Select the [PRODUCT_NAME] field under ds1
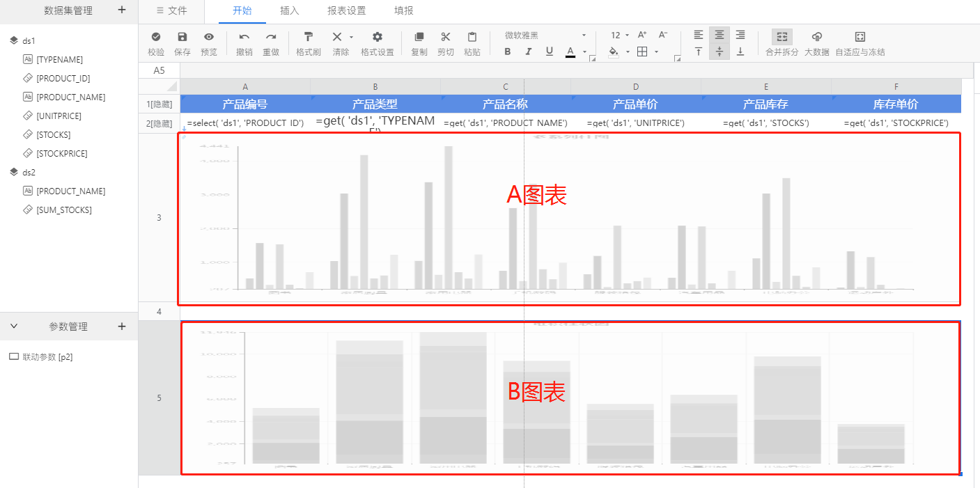Screen dimensions: 980x488 coord(70,97)
